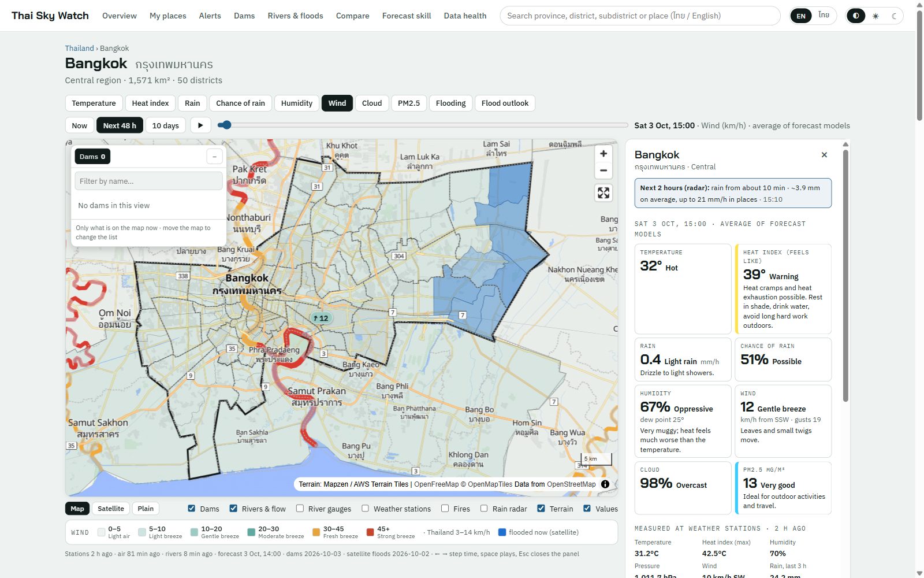Turn off the Values checkbox
Viewport: 924px width, 578px height.
(587, 509)
